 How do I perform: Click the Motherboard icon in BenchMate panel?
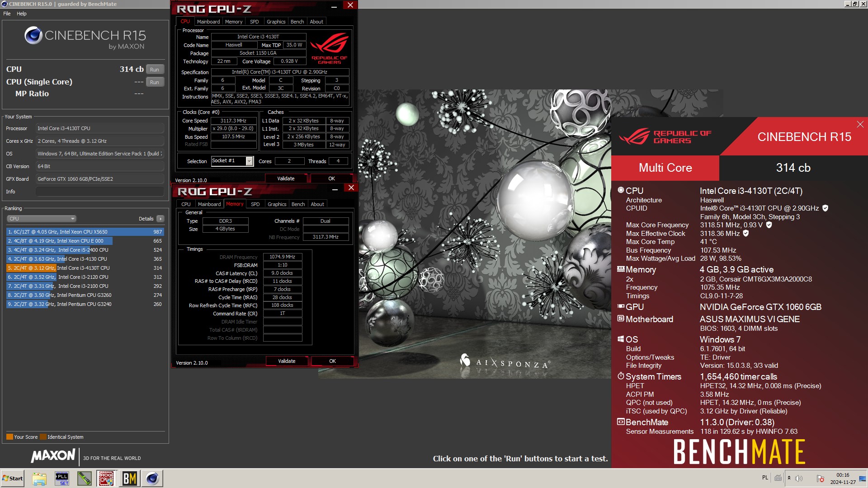tap(621, 319)
